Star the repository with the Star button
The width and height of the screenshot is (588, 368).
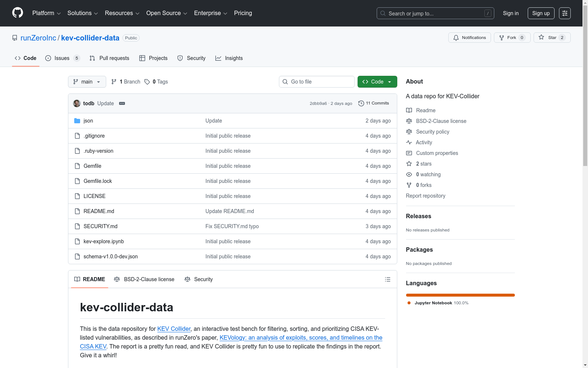pos(552,38)
